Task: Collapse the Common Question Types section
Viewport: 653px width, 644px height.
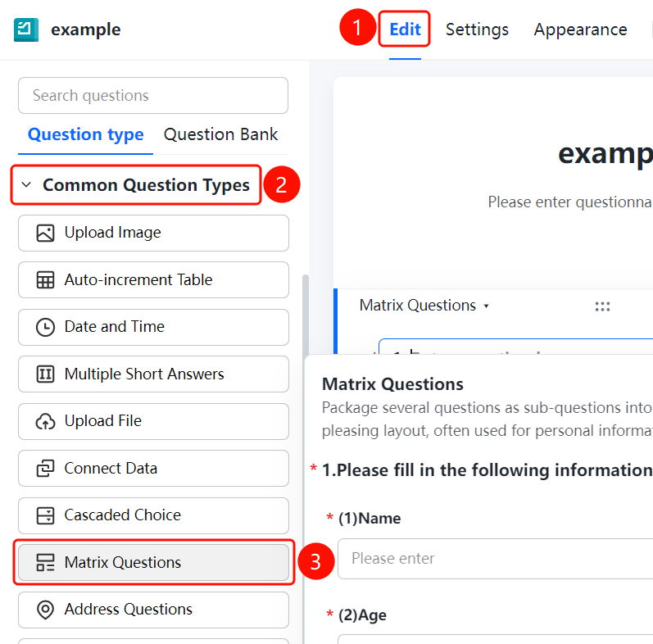Action: pos(26,184)
